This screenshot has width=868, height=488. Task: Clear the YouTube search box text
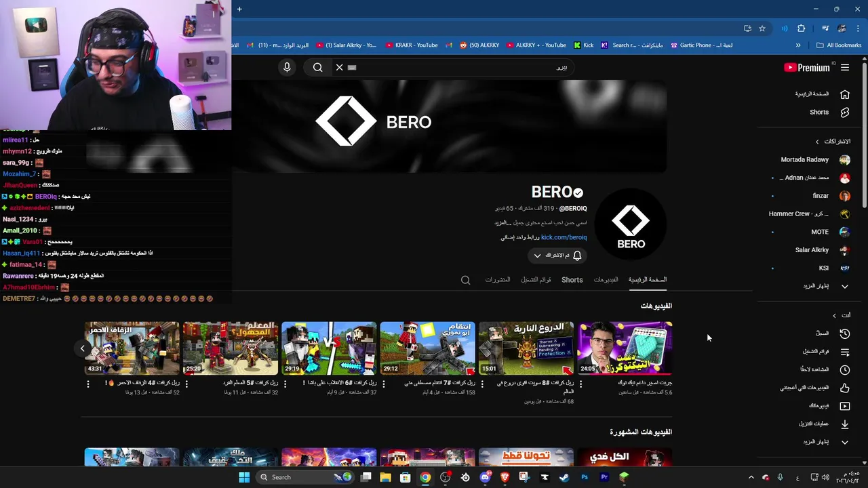(340, 67)
